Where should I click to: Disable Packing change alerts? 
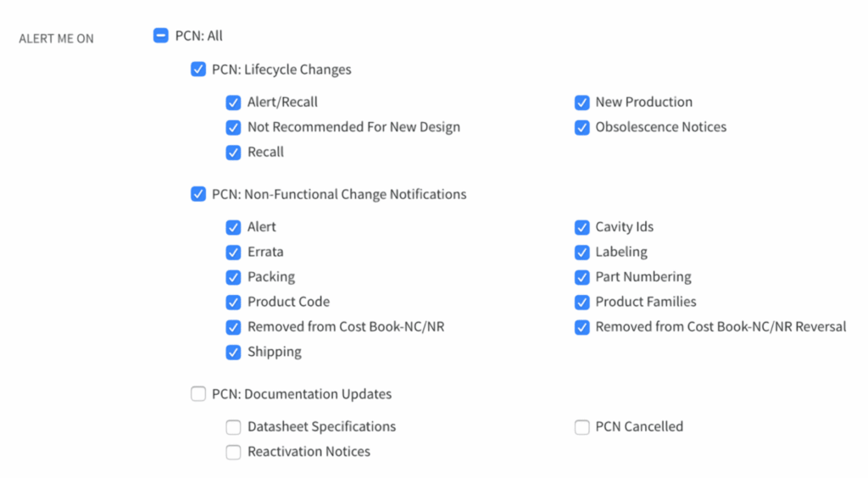[x=233, y=277]
